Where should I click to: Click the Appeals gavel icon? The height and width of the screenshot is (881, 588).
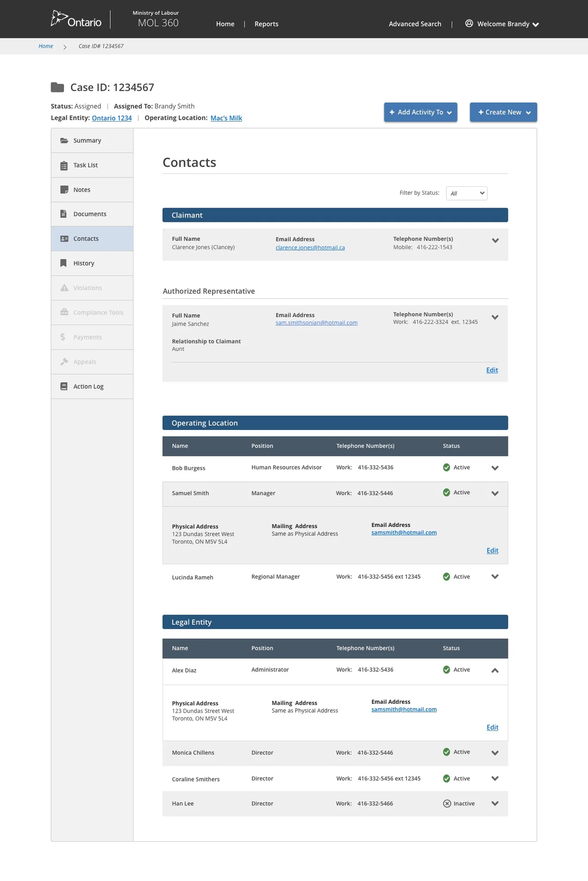click(64, 362)
